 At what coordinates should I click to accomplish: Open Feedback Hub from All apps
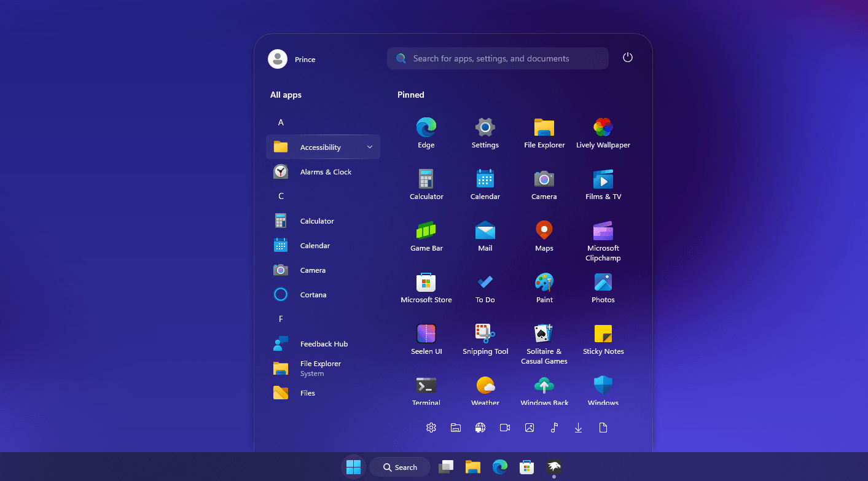pos(323,344)
